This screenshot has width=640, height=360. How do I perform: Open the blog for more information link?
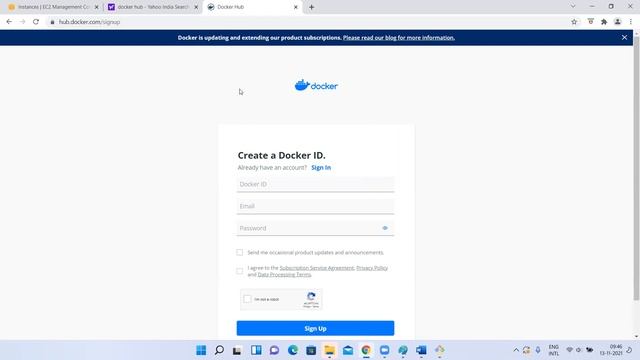[x=399, y=38]
